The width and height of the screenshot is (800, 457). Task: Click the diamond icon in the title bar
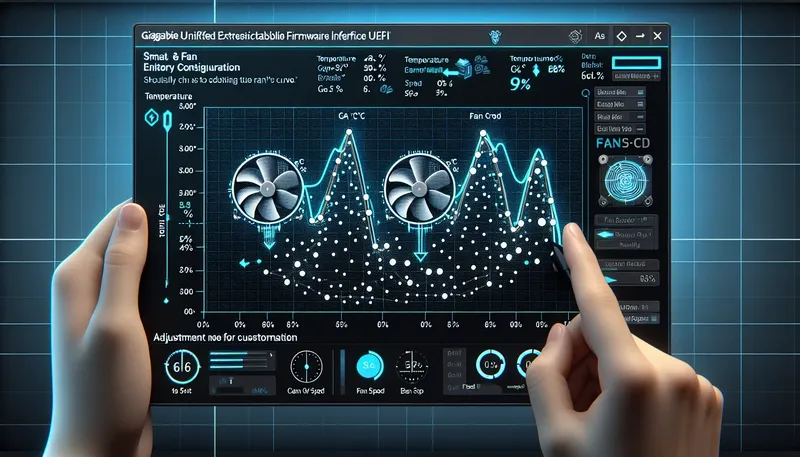pyautogui.click(x=621, y=36)
